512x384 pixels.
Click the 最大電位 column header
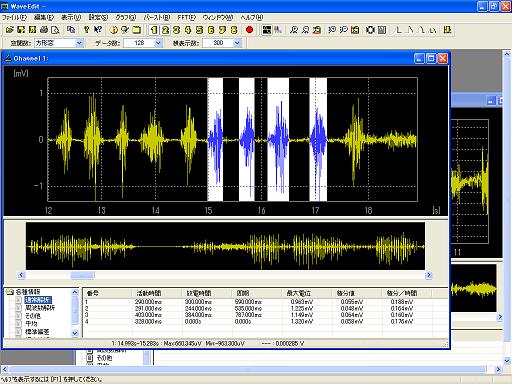299,293
